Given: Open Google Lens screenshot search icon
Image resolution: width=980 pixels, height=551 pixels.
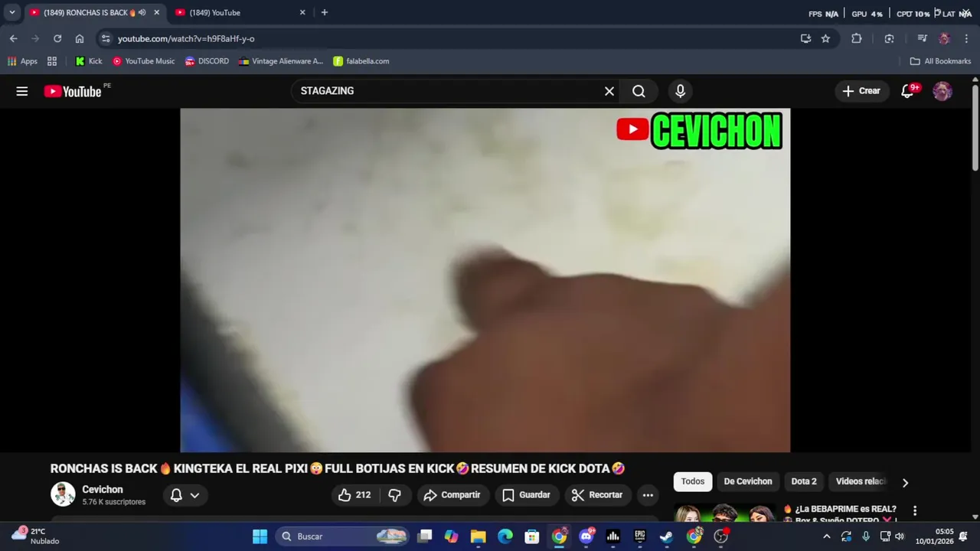Looking at the screenshot, I should coord(889,38).
